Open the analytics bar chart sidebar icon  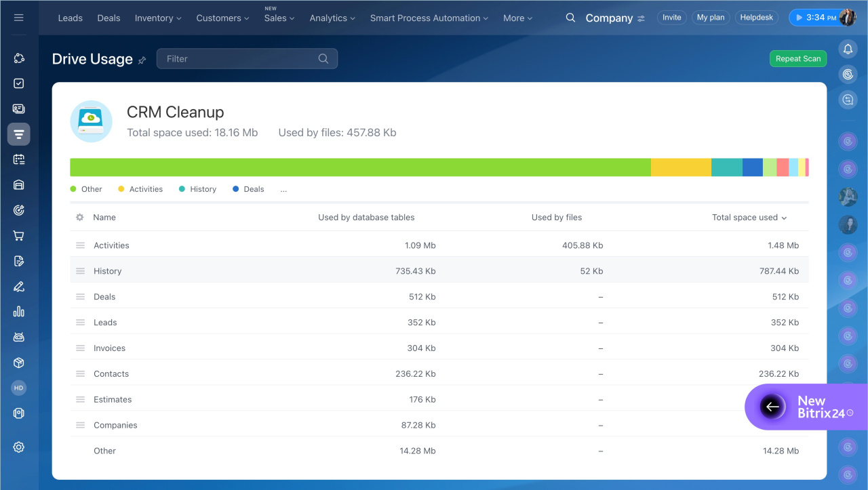[19, 312]
